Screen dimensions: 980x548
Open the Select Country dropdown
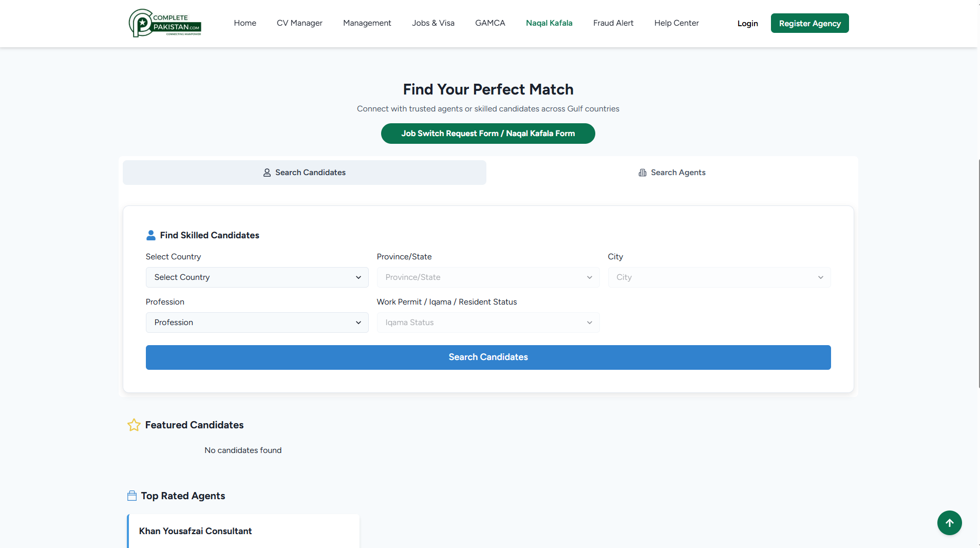point(257,277)
